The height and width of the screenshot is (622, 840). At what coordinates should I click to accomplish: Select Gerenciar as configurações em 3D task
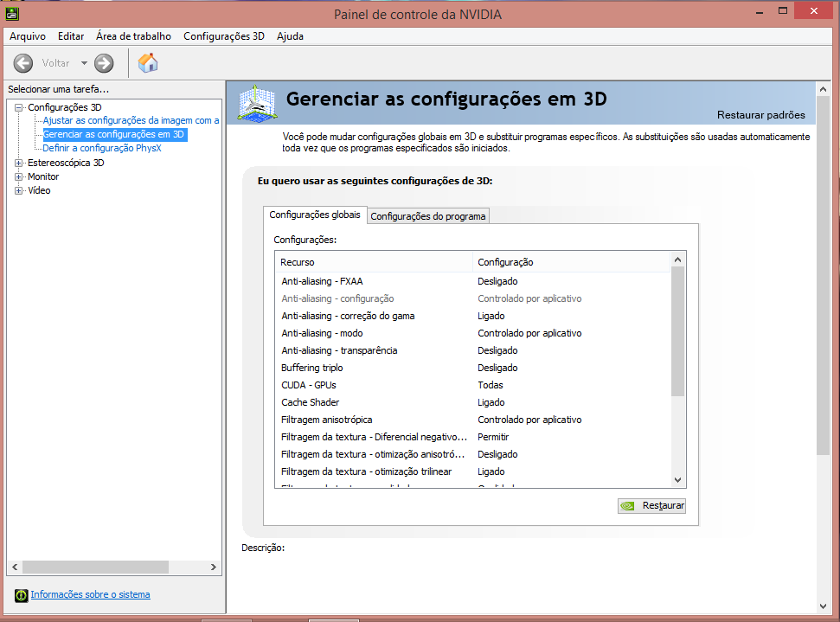pos(113,134)
